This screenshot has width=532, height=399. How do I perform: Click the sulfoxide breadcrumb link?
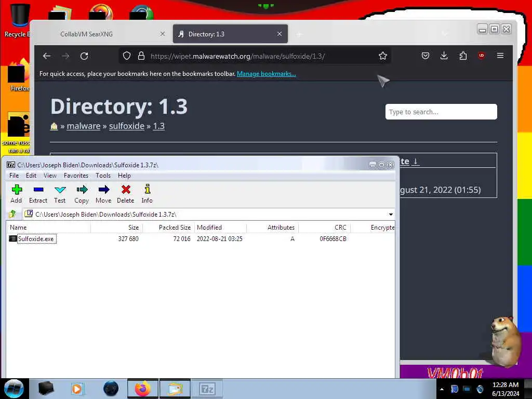tap(127, 126)
